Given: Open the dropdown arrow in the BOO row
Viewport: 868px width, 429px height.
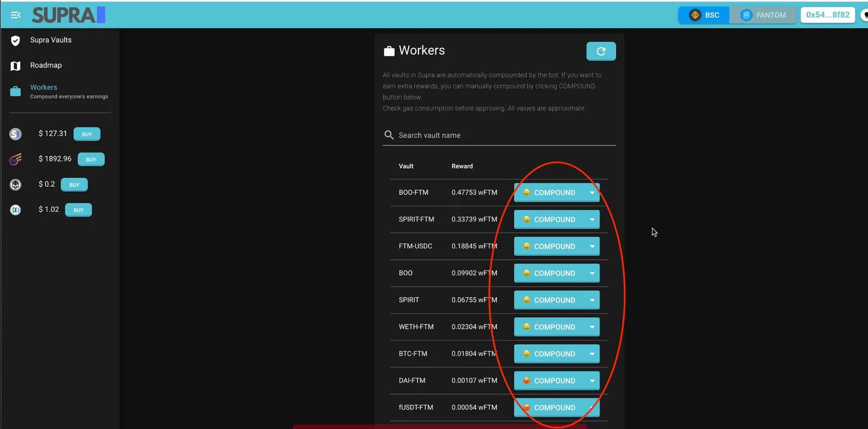Looking at the screenshot, I should click(592, 273).
